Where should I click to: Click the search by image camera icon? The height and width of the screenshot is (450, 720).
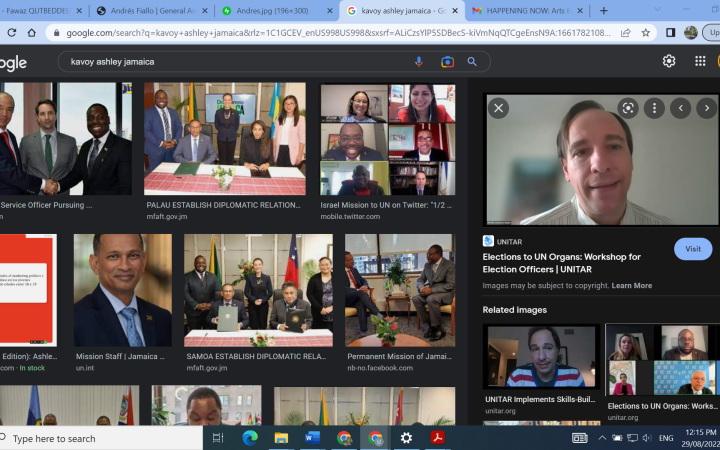pos(447,62)
